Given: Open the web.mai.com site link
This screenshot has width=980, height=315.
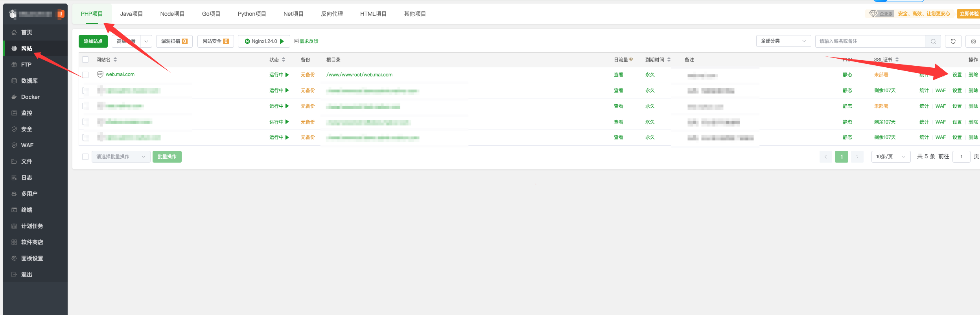Looking at the screenshot, I should [x=120, y=74].
